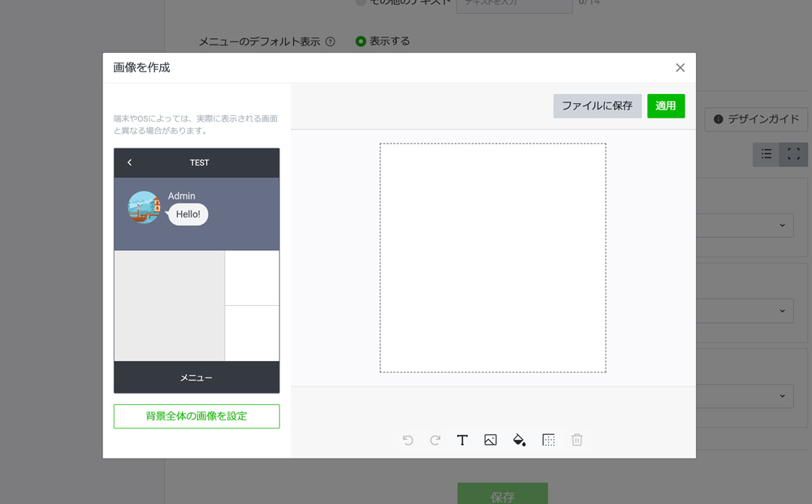Image resolution: width=812 pixels, height=504 pixels.
Task: Open the third dropdown on the right panel
Action: pos(745,396)
